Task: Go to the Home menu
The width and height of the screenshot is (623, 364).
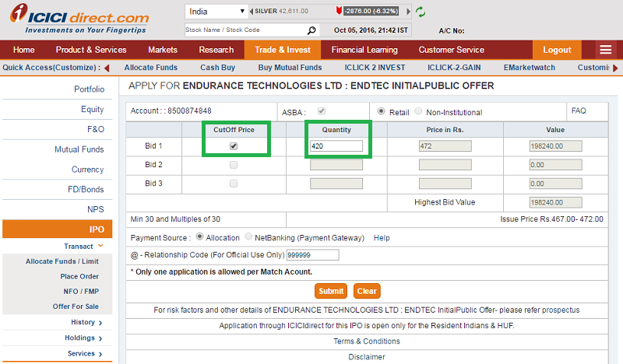Action: pos(24,50)
